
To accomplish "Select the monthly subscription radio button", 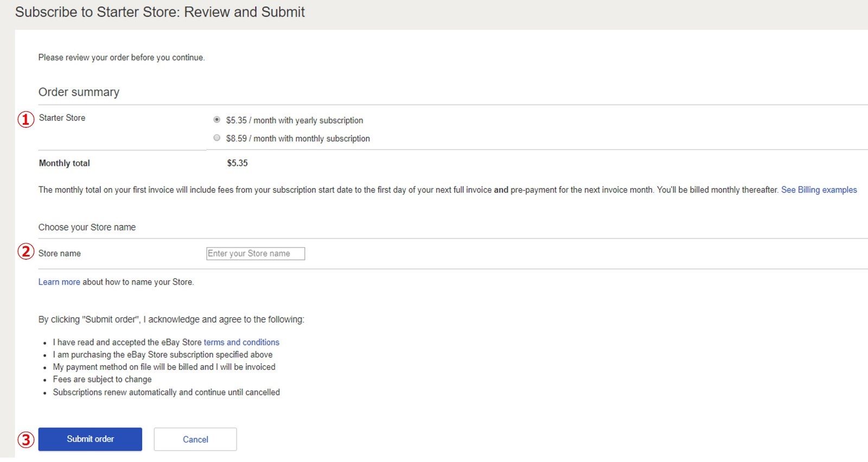I will pos(217,138).
